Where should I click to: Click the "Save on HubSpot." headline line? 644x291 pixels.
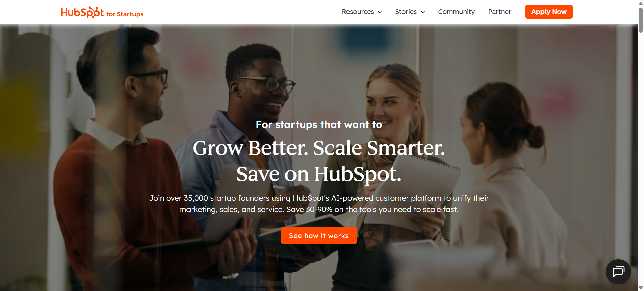point(319,174)
